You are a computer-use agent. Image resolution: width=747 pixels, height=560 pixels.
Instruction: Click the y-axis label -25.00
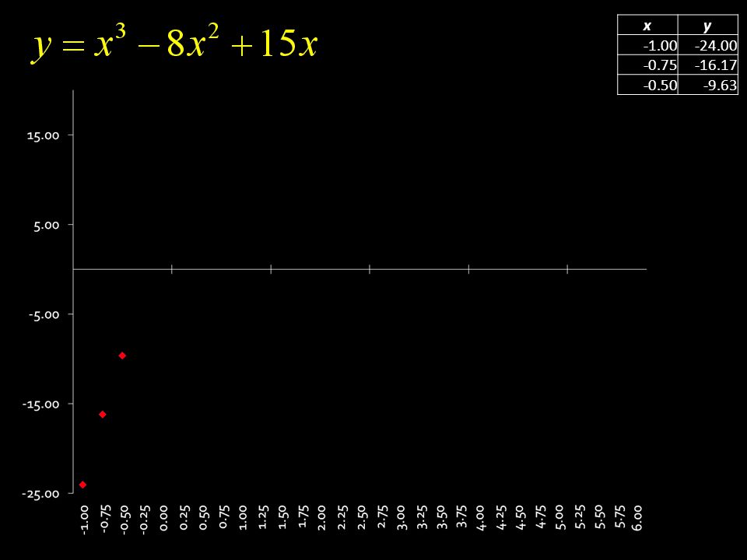(x=41, y=493)
